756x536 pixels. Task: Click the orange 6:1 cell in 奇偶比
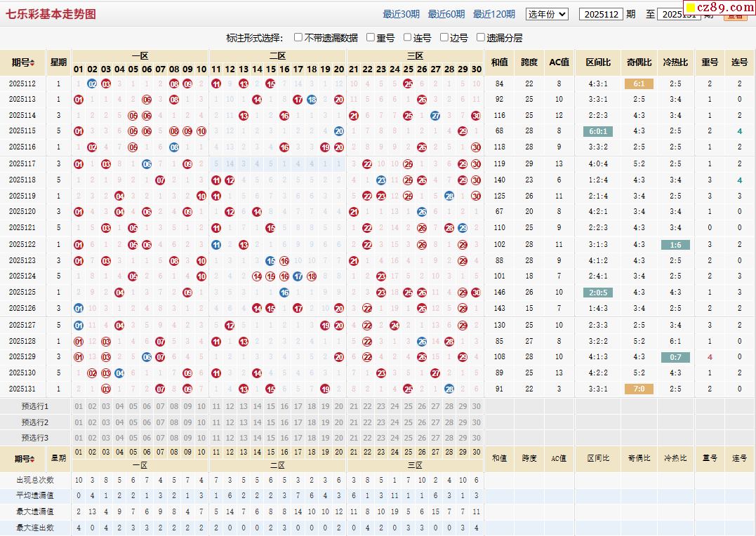pyautogui.click(x=639, y=84)
